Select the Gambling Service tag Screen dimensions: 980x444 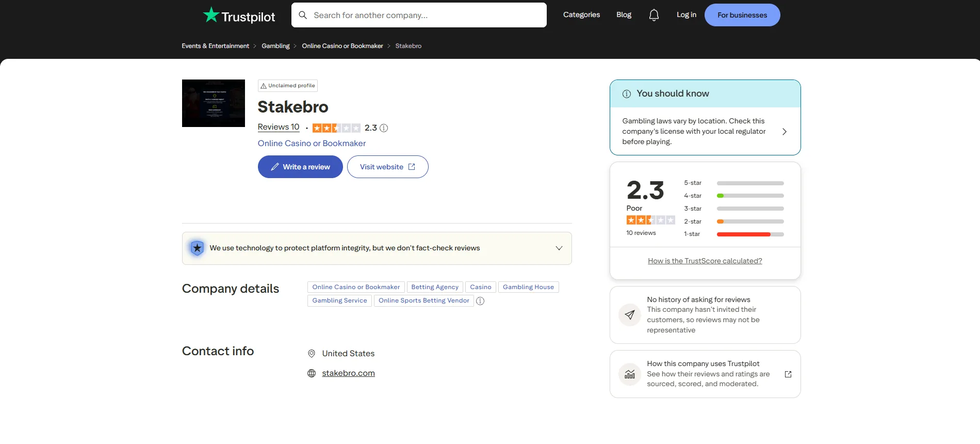click(339, 300)
